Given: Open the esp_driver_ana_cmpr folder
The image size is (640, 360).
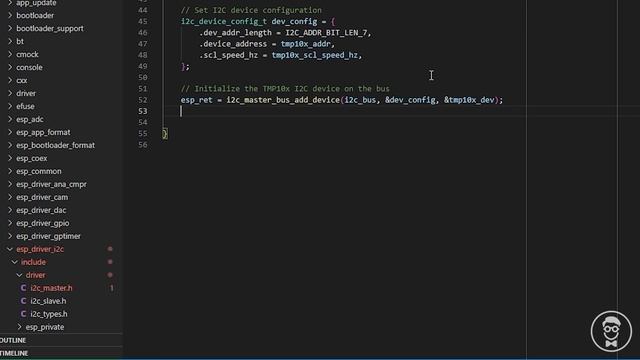Looking at the screenshot, I should 51,184.
